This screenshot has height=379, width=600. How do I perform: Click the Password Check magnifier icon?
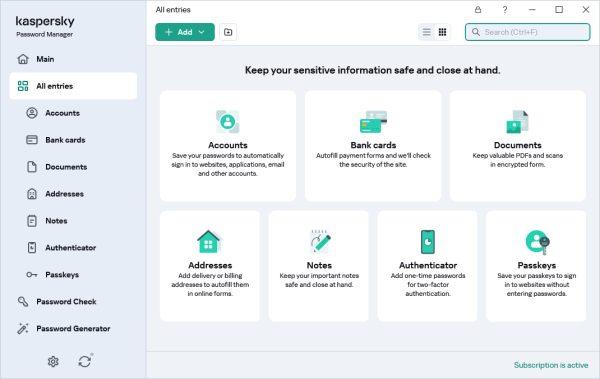point(23,302)
